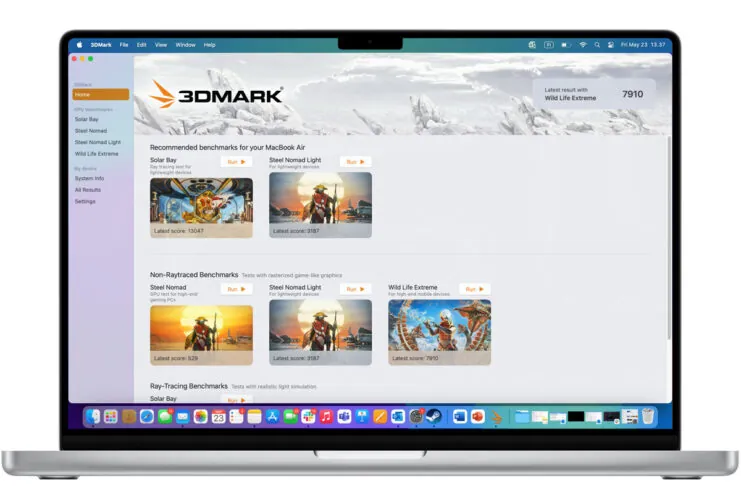Open the Downloads folder in the Dock

[x=522, y=417]
